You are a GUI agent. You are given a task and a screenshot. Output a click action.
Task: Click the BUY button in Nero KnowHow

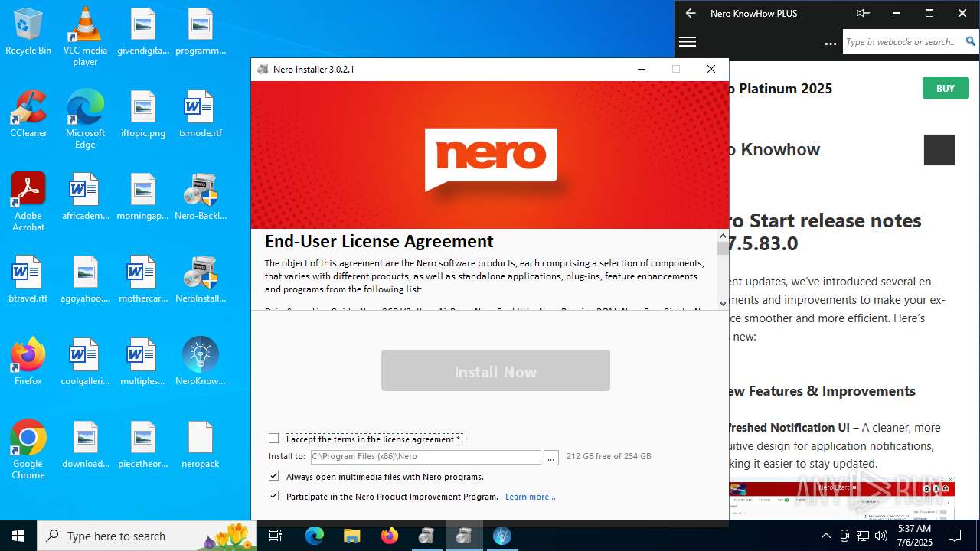coord(946,88)
